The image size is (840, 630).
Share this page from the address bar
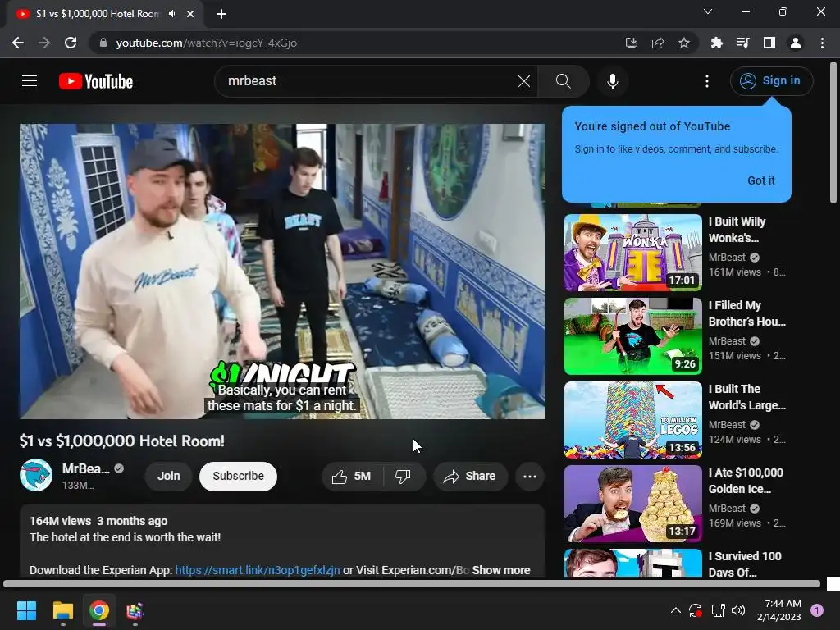658,43
